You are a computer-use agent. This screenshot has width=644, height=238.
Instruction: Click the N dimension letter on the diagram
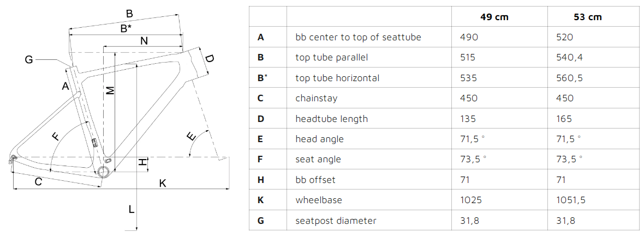144,41
